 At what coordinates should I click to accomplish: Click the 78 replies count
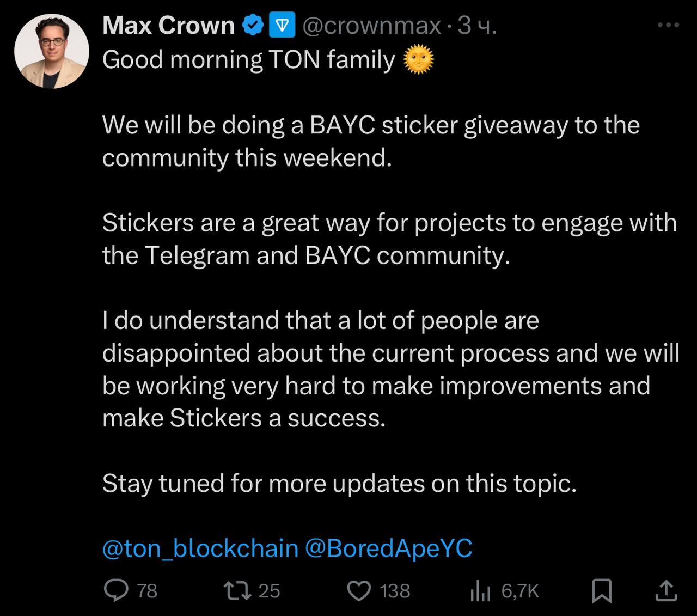click(x=147, y=591)
